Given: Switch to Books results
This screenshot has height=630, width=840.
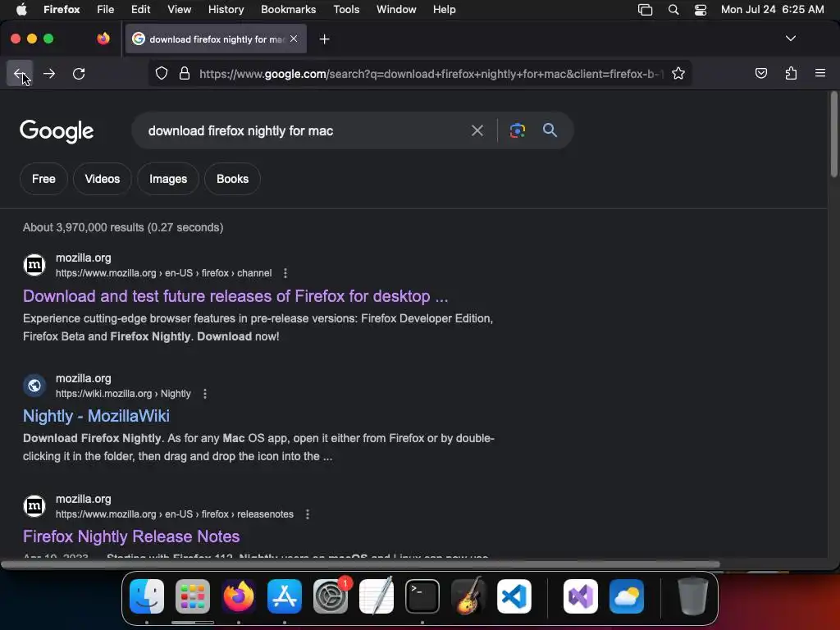Looking at the screenshot, I should pos(232,179).
